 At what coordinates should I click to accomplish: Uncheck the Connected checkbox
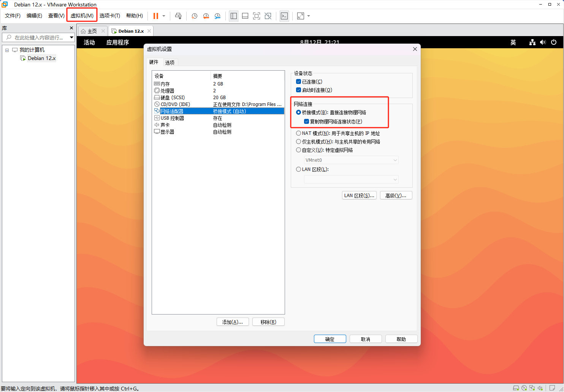pyautogui.click(x=299, y=82)
